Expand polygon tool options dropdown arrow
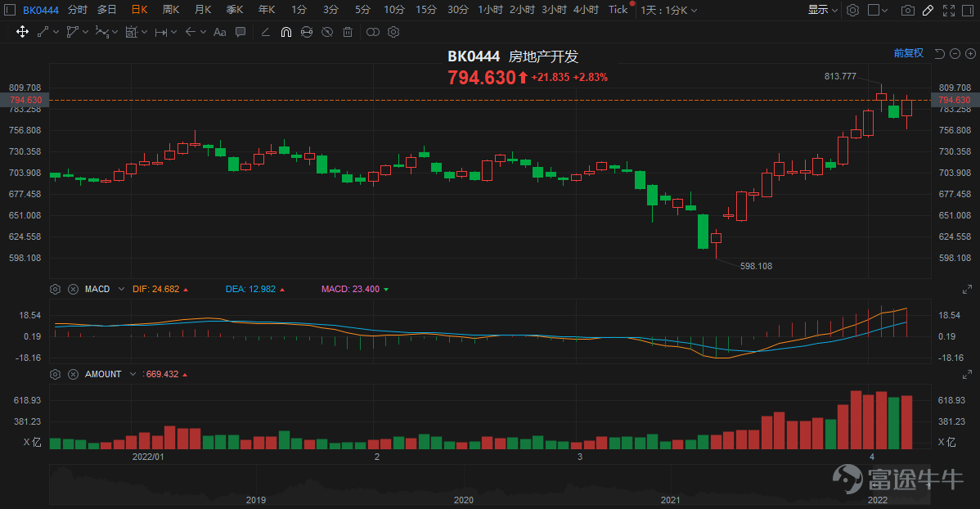980x509 pixels. (x=85, y=32)
